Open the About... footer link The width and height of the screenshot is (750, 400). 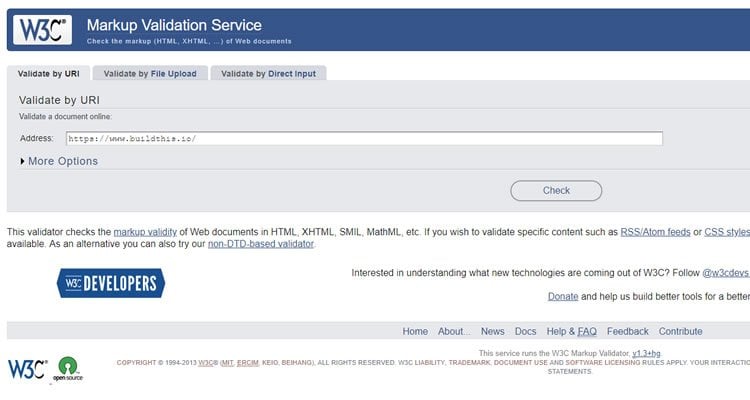click(x=453, y=331)
